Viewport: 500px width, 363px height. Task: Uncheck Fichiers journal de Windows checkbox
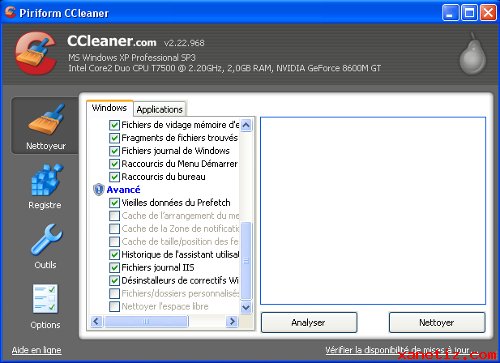pyautogui.click(x=114, y=151)
